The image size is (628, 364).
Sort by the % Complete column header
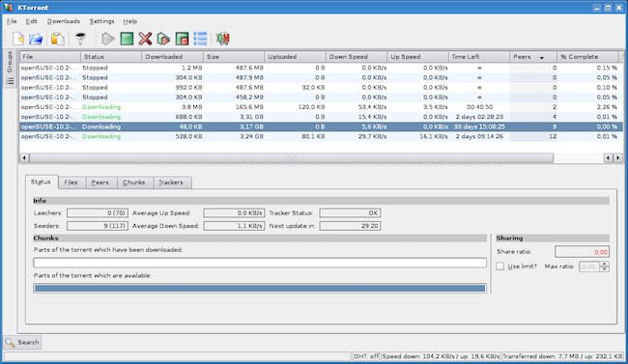tap(587, 57)
